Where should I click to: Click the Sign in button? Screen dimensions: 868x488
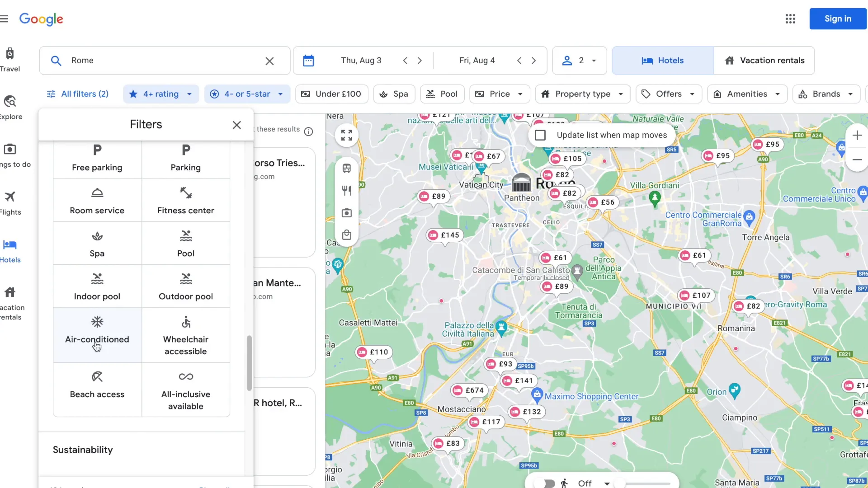point(838,19)
